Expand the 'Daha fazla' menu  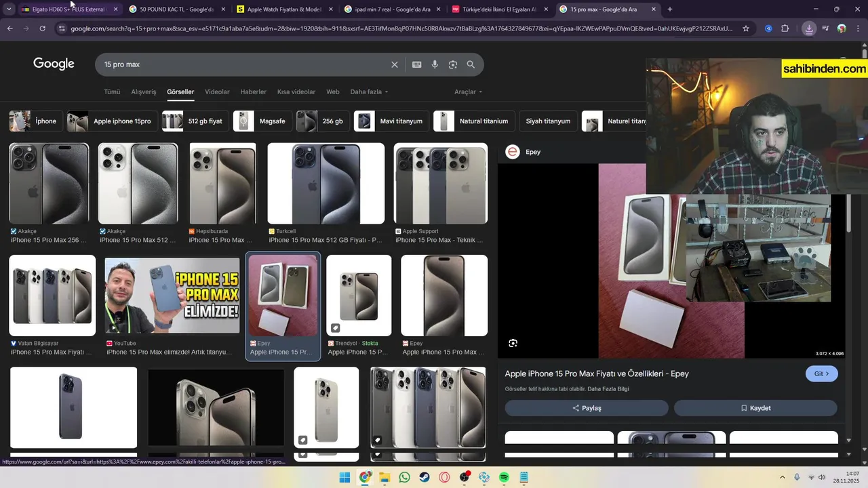tap(370, 91)
